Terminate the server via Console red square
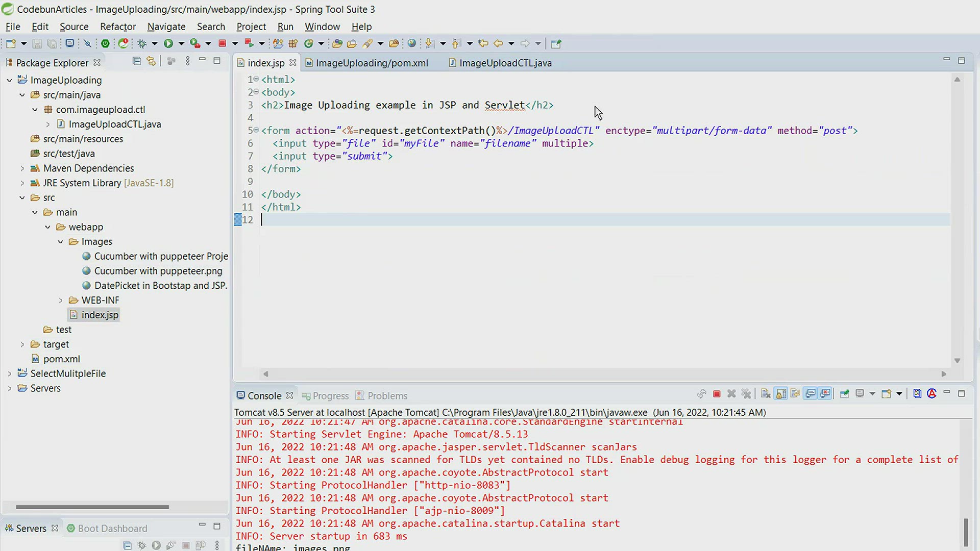 click(x=717, y=394)
